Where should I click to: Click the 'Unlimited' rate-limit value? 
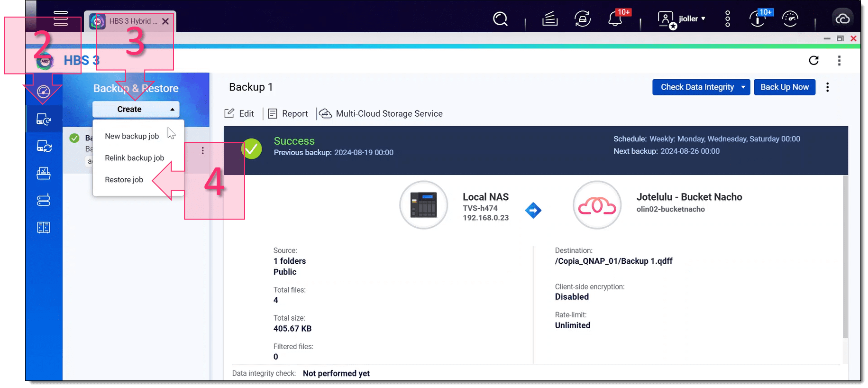(x=573, y=325)
